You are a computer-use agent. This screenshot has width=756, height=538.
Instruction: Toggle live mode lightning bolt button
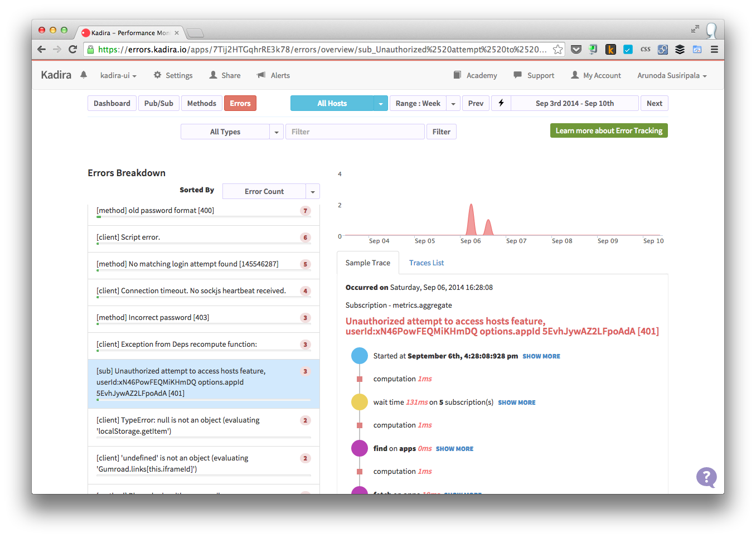(x=501, y=103)
